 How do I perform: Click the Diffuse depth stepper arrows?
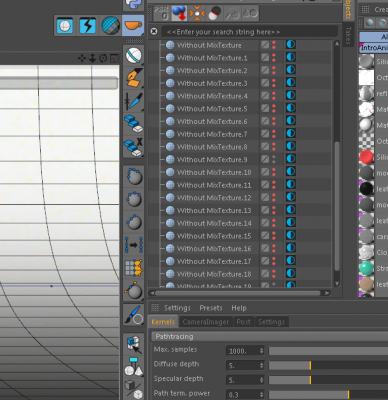pyautogui.click(x=261, y=365)
